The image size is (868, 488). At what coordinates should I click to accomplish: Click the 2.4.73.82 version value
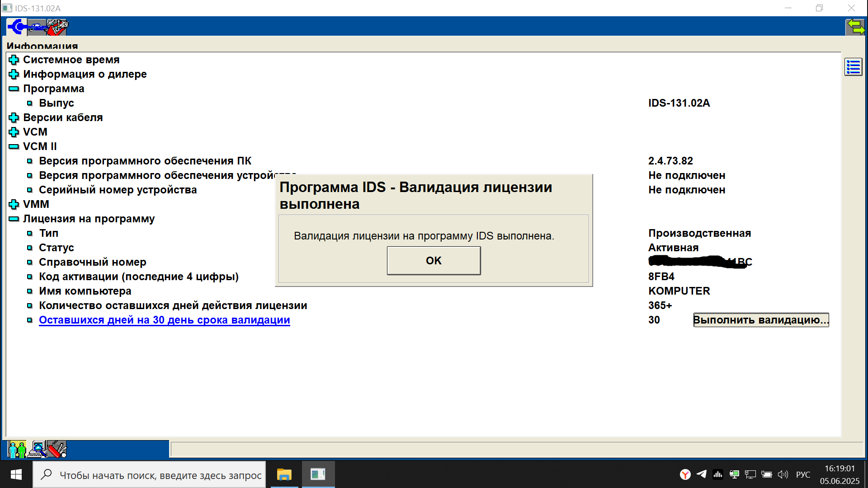[x=670, y=161]
